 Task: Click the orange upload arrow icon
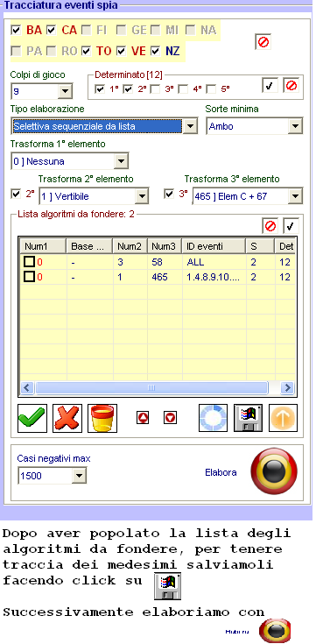click(x=283, y=418)
